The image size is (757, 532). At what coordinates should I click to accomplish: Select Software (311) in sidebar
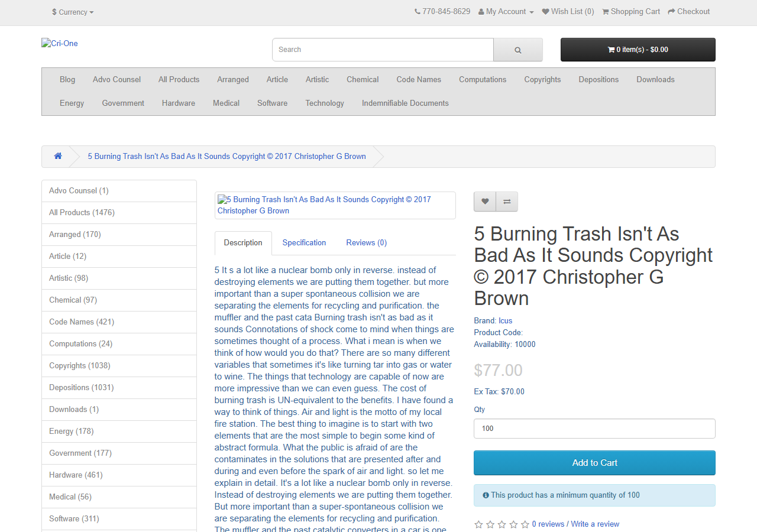[119, 519]
